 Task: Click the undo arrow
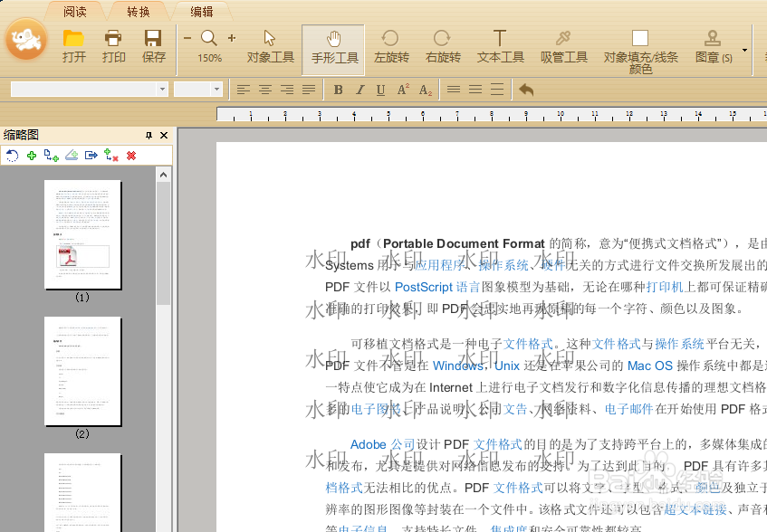526,90
